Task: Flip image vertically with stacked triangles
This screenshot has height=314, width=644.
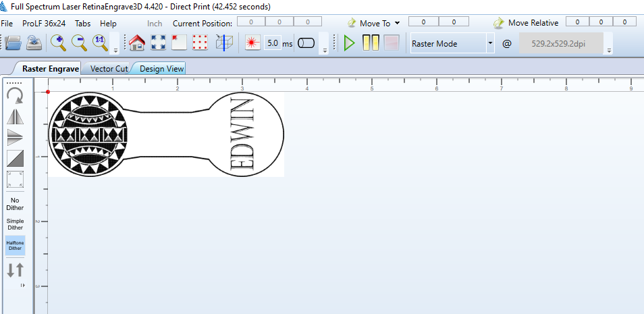Action: [x=16, y=137]
